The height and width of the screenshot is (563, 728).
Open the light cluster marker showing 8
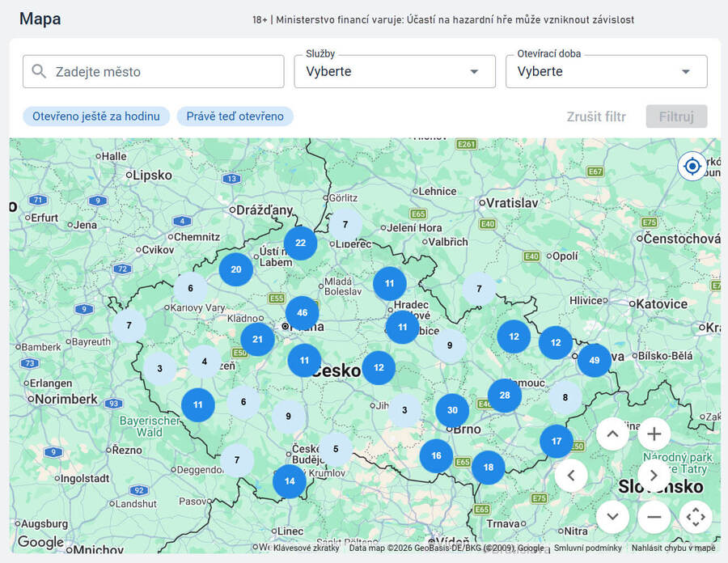pos(565,397)
